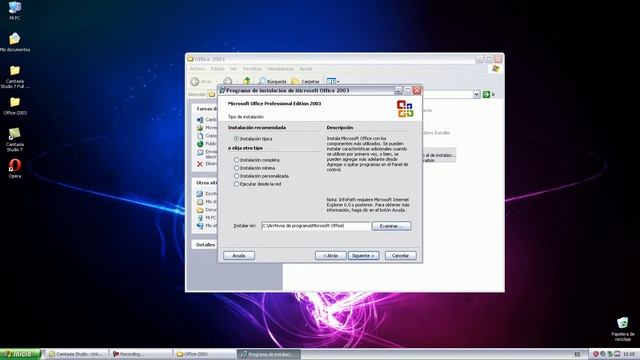
Task: Open the Mis documentos desktop icon
Action: pyautogui.click(x=15, y=42)
